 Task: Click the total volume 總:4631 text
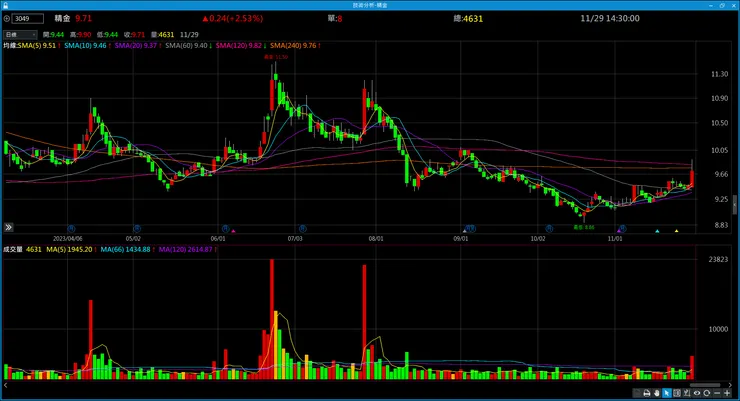click(468, 18)
